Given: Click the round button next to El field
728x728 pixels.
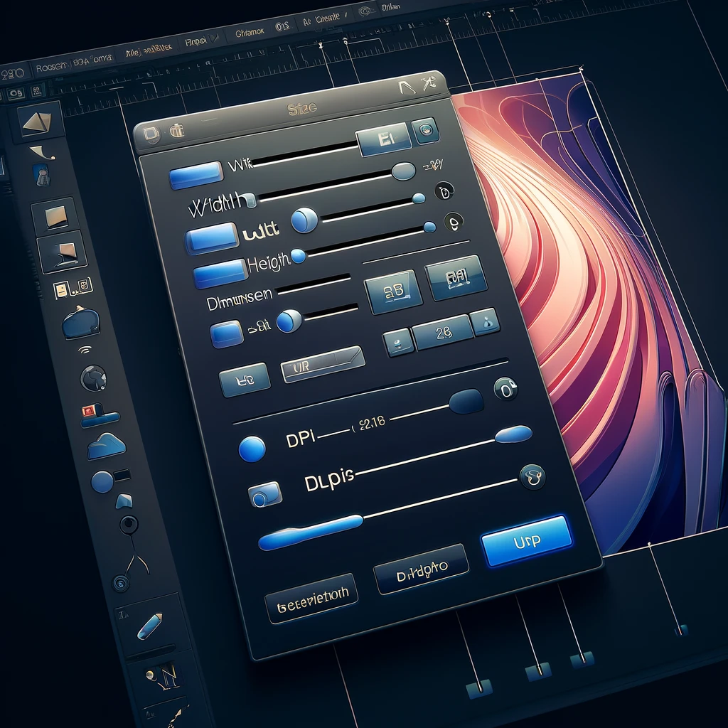Looking at the screenshot, I should tap(424, 130).
